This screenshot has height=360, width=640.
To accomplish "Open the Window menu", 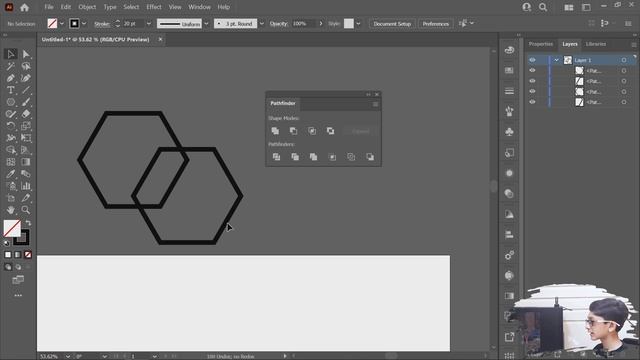I will 200,7.
